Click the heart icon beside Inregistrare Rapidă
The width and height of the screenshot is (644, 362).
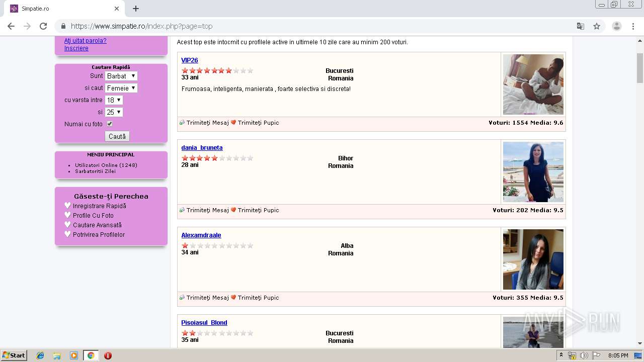pos(68,206)
